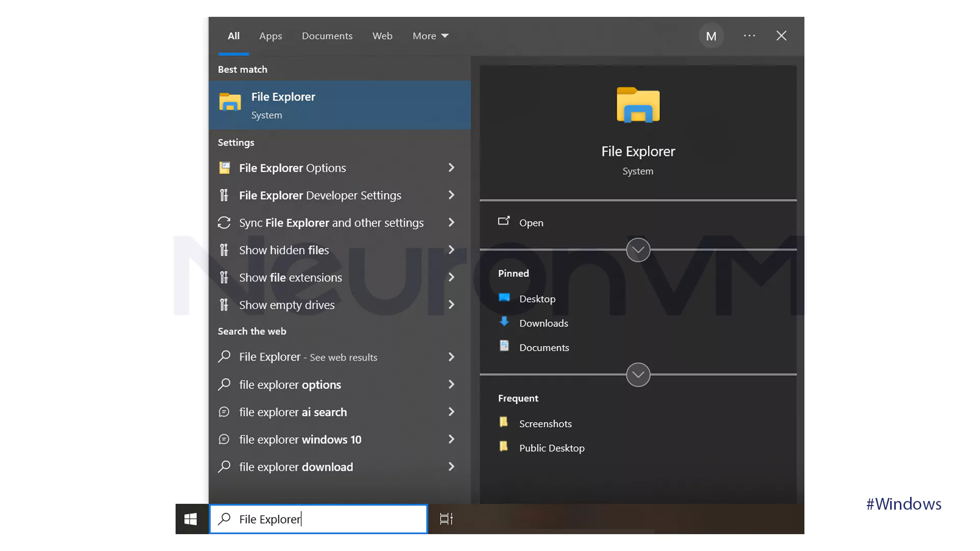This screenshot has width=980, height=551.
Task: Select Sync File Explorer and other settings
Action: click(340, 222)
